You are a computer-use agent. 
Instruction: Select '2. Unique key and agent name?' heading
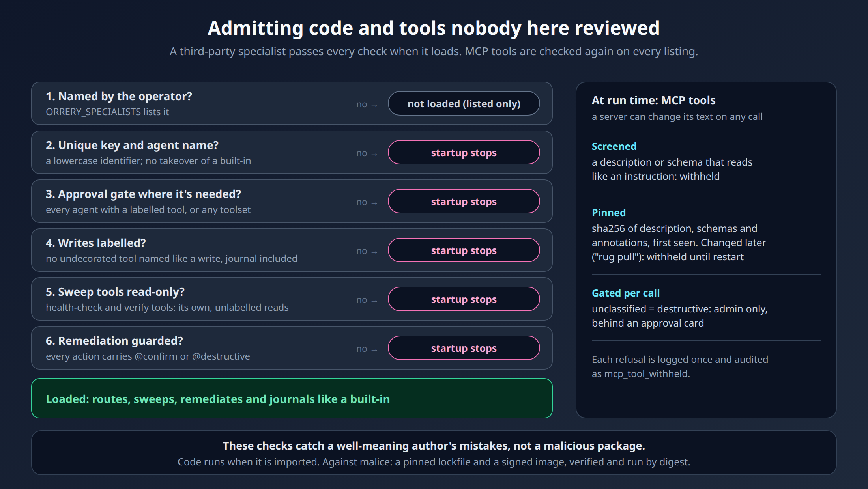point(132,145)
